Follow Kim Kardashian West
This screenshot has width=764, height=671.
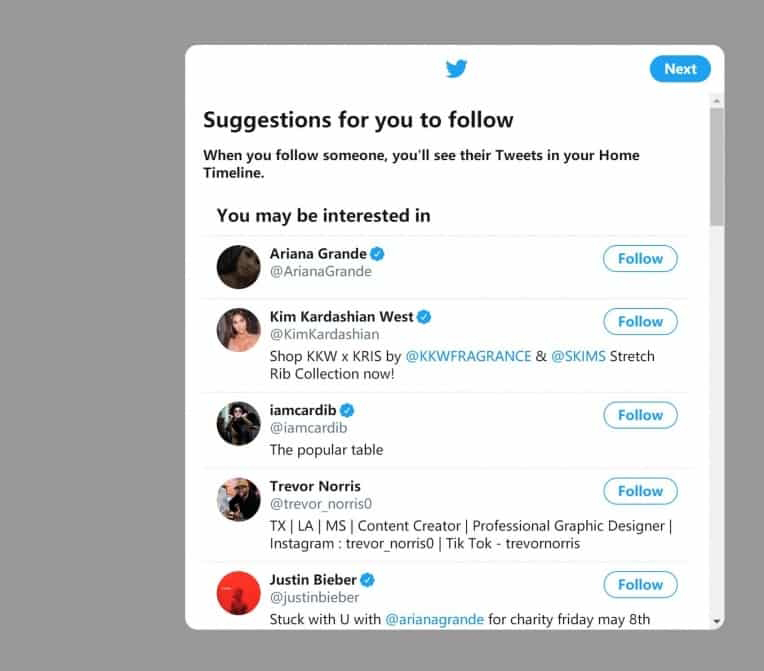coord(640,322)
